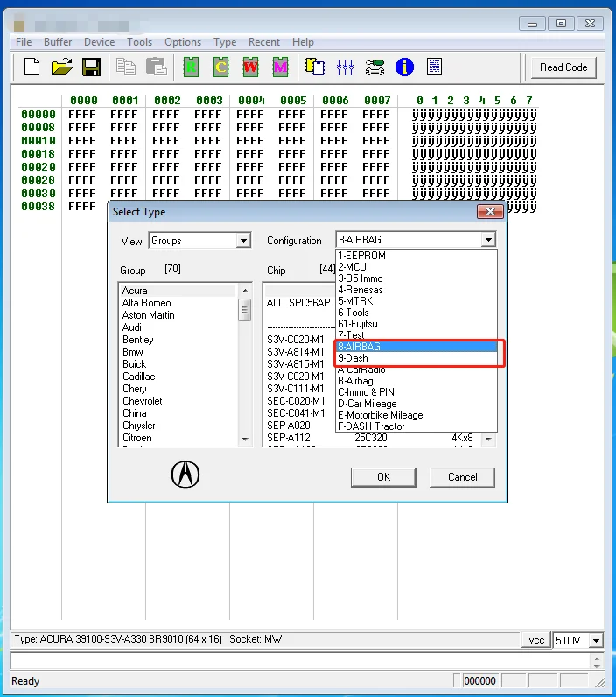Expand the View Groups dropdown

tap(243, 241)
